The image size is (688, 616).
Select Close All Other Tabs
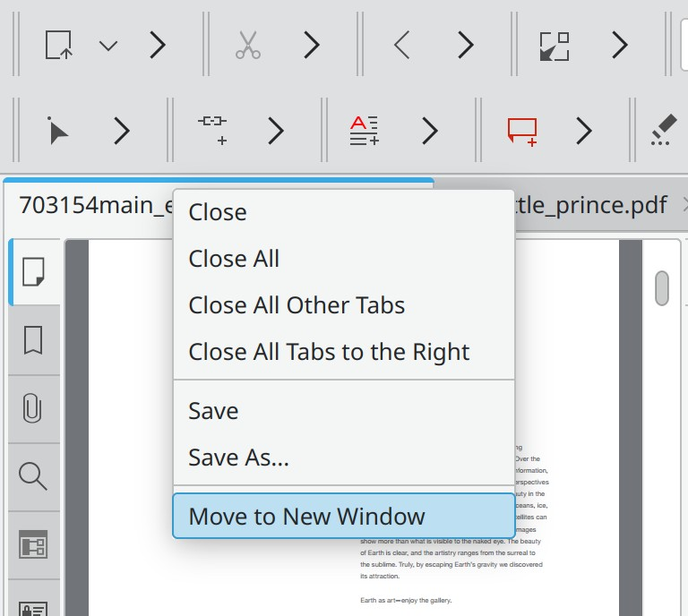click(x=344, y=305)
